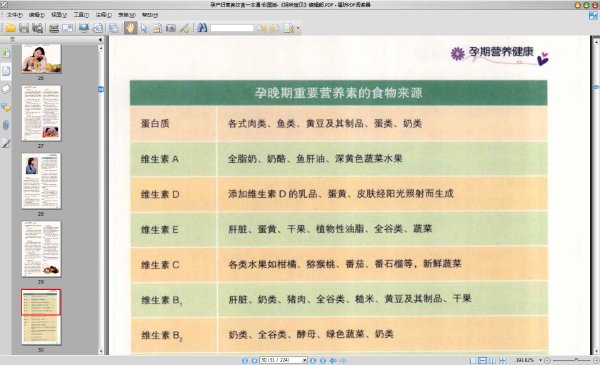Open the 文件 (File) menu

tap(14, 15)
